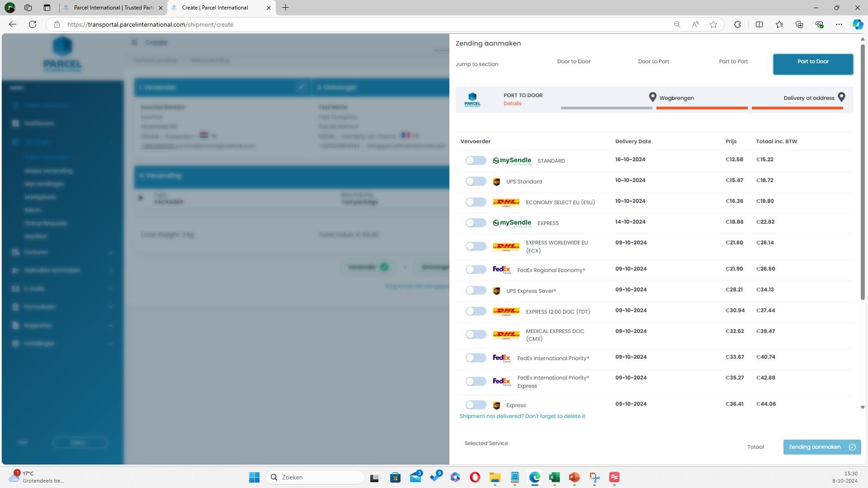The width and height of the screenshot is (868, 488).
Task: Open the orange Details link
Action: (x=512, y=103)
